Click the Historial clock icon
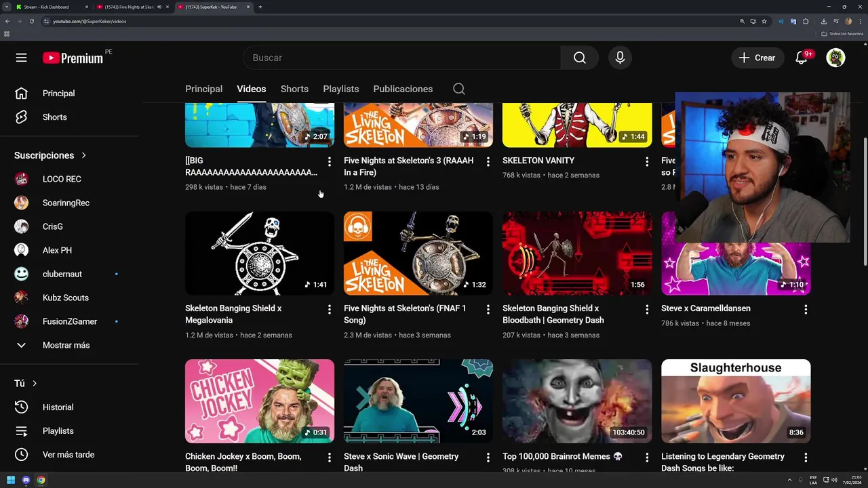 tap(22, 407)
